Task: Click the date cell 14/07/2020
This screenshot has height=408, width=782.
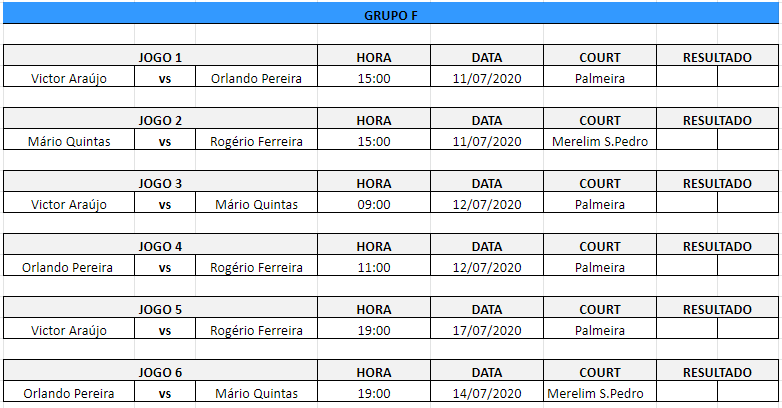Action: [x=487, y=393]
